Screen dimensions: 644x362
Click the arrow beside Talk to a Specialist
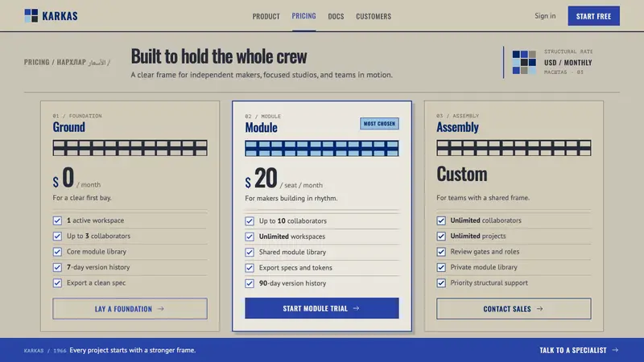coord(615,350)
